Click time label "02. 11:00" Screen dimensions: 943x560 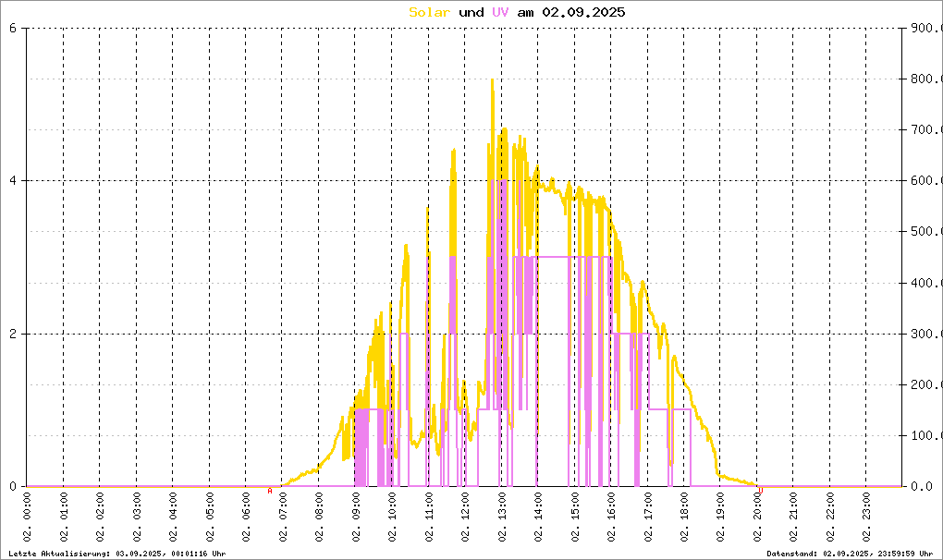pos(429,517)
